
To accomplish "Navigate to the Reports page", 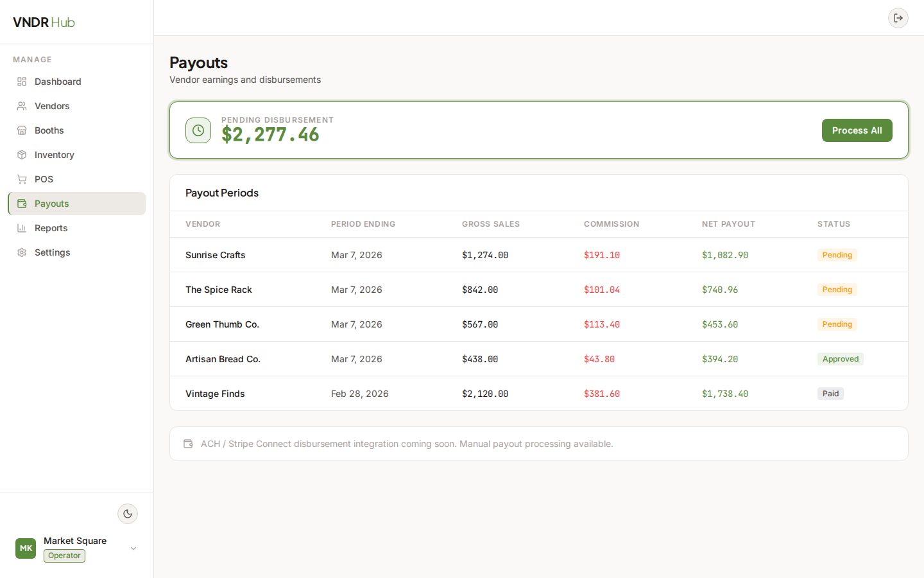I will tap(51, 228).
